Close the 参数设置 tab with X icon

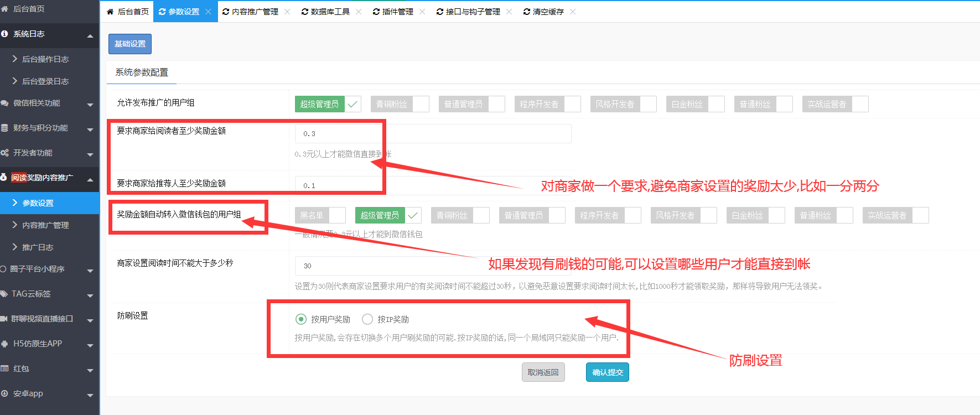tap(208, 12)
